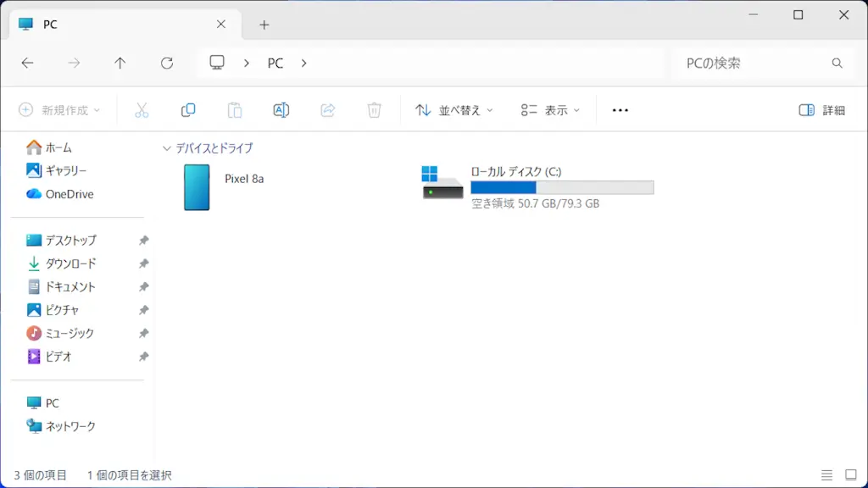Image resolution: width=868 pixels, height=488 pixels.
Task: Click the Share icon in the toolbar
Action: (x=328, y=109)
